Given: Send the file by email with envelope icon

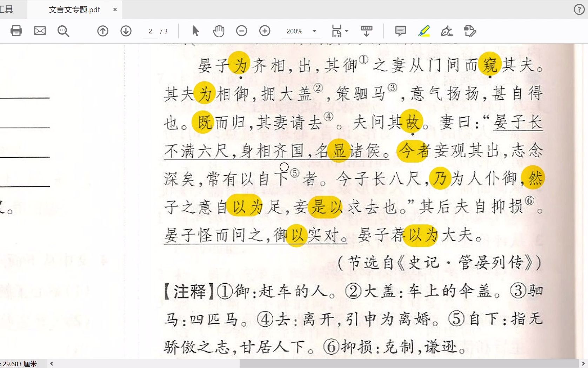Looking at the screenshot, I should pos(40,31).
